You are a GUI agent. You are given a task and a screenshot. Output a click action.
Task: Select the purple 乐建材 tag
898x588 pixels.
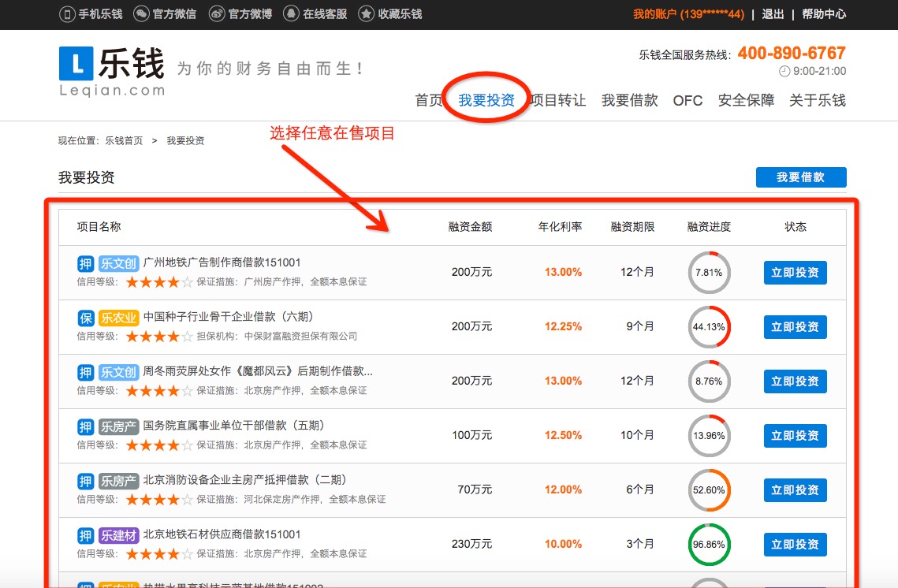118,535
